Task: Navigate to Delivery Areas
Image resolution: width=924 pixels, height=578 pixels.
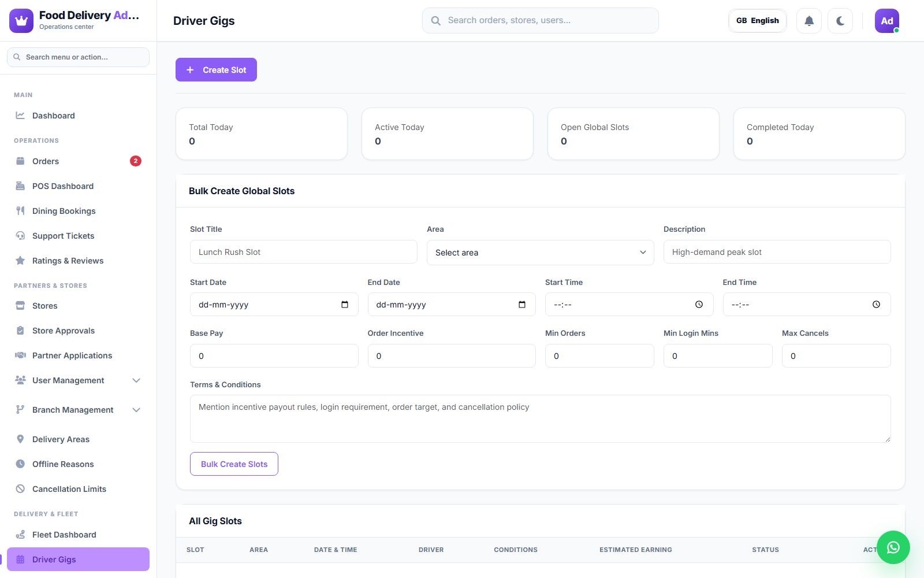Action: 78,439
